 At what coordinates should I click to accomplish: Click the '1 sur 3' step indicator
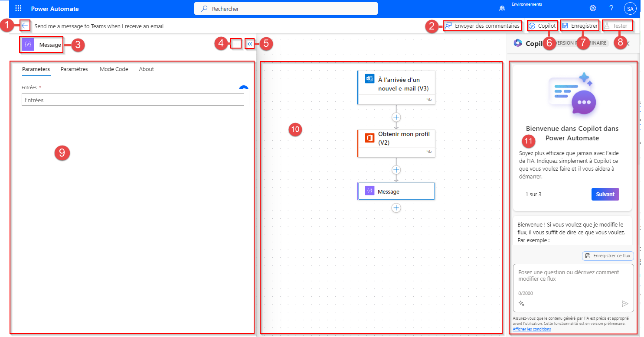pyautogui.click(x=533, y=194)
